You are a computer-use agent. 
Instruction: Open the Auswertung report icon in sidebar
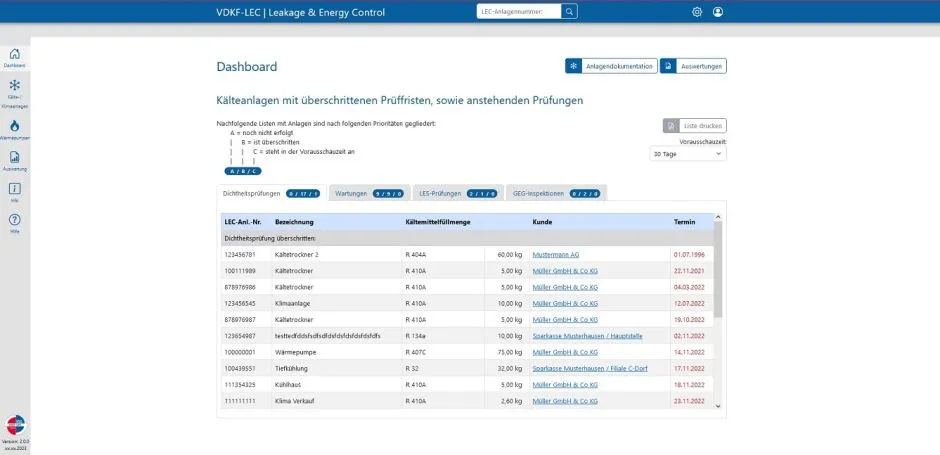(14, 157)
